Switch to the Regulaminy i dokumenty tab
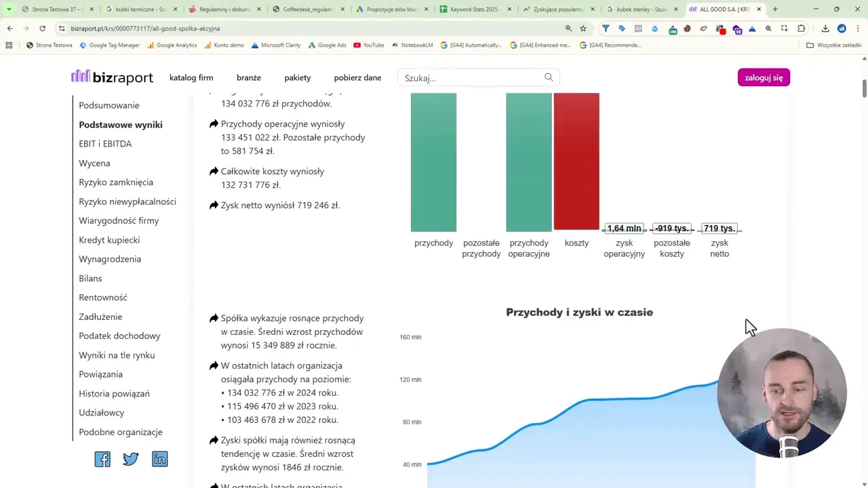The width and height of the screenshot is (868, 488). coord(225,9)
